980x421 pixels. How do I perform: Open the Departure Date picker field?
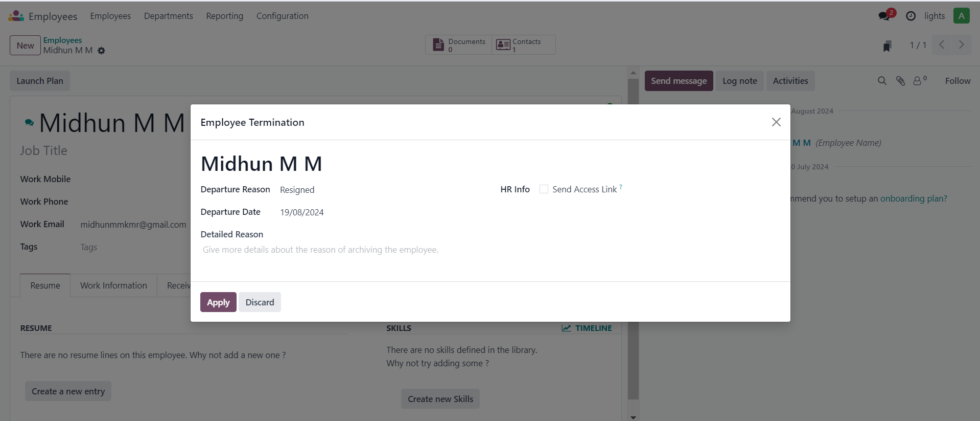(377, 212)
